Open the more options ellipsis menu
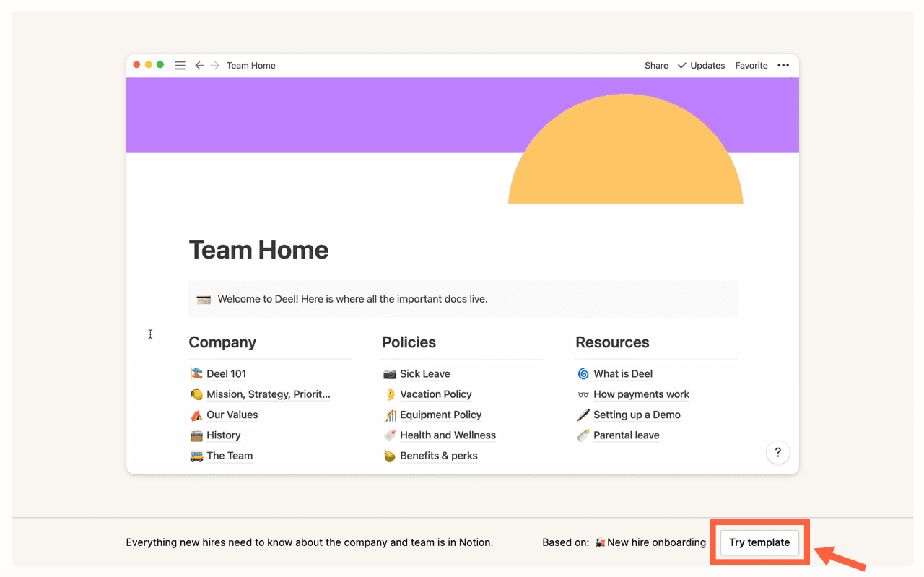 coord(783,65)
